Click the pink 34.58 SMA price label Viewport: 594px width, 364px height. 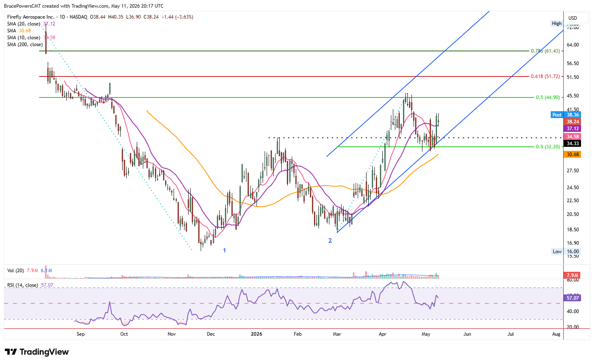pos(573,137)
